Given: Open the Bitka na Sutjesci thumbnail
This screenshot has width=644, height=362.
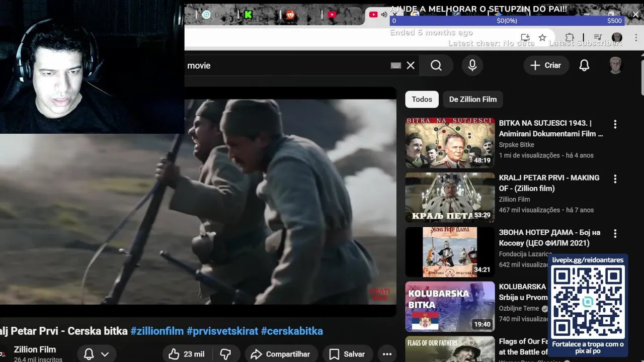Looking at the screenshot, I should coord(450,143).
